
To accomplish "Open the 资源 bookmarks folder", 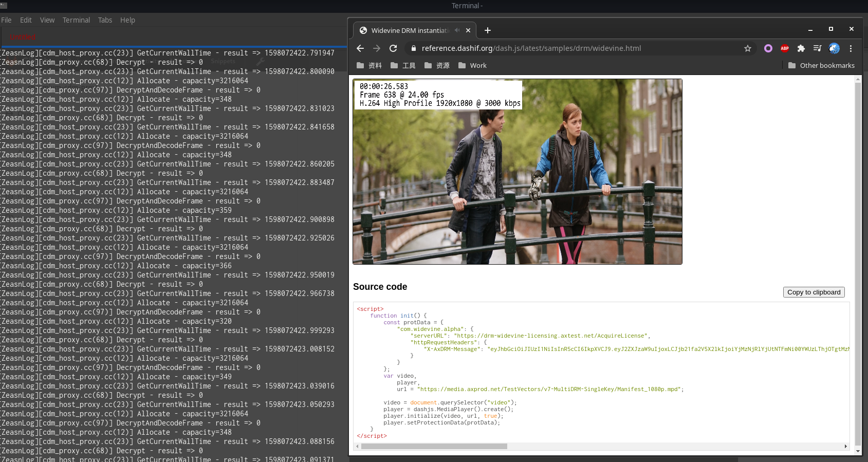I will pyautogui.click(x=437, y=65).
